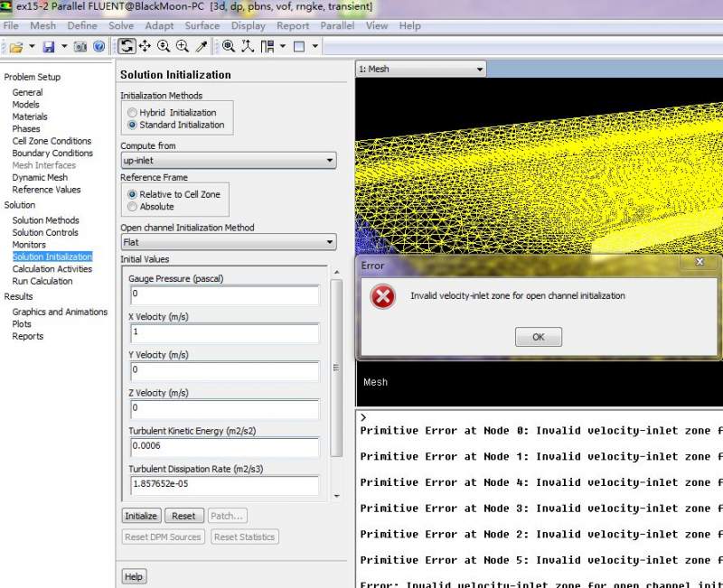Image resolution: width=723 pixels, height=588 pixels.
Task: Click the camera save picture icon
Action: click(x=80, y=47)
